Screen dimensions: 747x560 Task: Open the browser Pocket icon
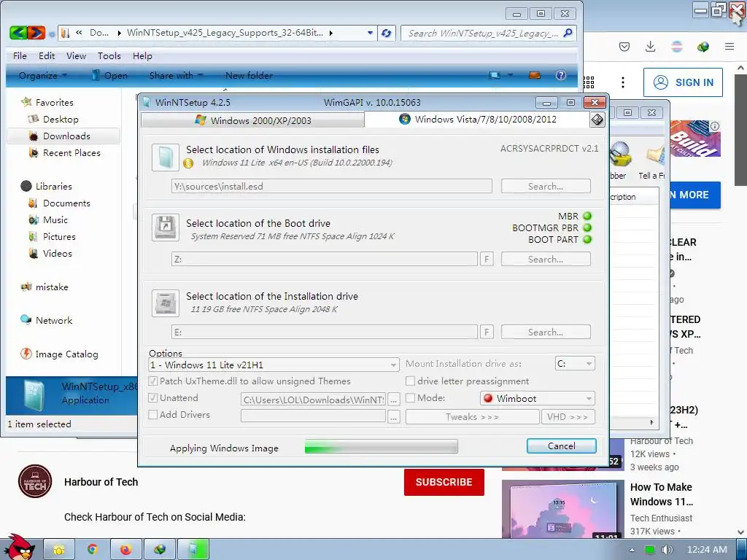624,46
